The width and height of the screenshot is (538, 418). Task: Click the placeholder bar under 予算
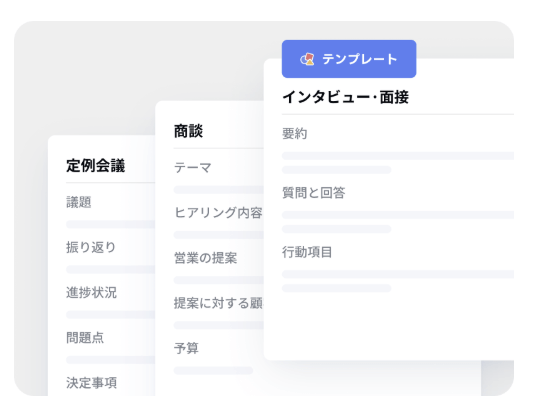(213, 370)
